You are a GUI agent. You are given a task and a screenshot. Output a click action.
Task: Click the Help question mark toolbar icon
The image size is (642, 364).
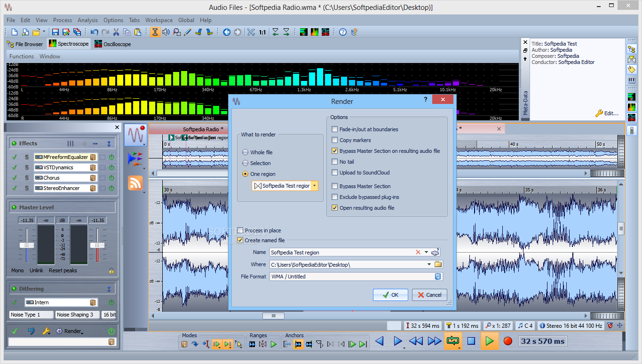(x=343, y=32)
